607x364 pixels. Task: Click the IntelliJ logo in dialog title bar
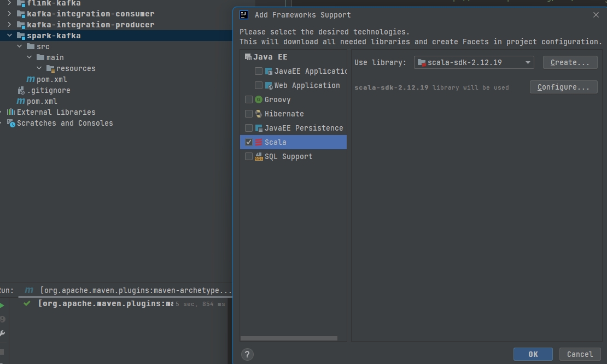point(244,15)
